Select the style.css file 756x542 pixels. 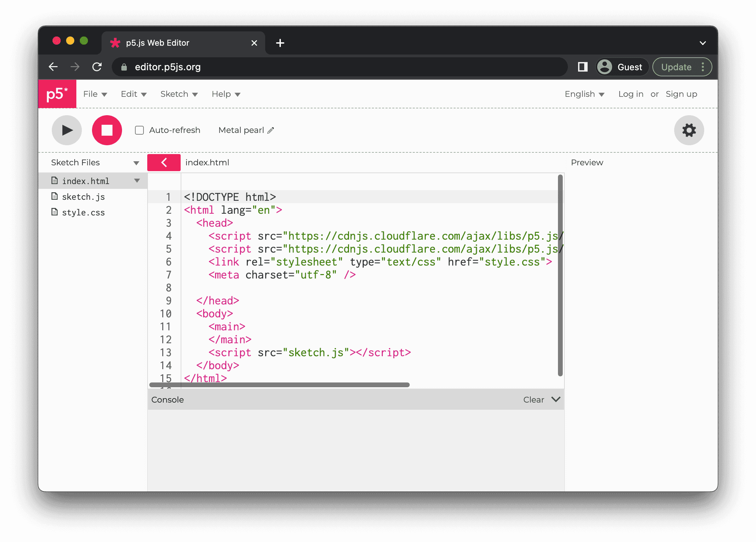[x=83, y=212]
